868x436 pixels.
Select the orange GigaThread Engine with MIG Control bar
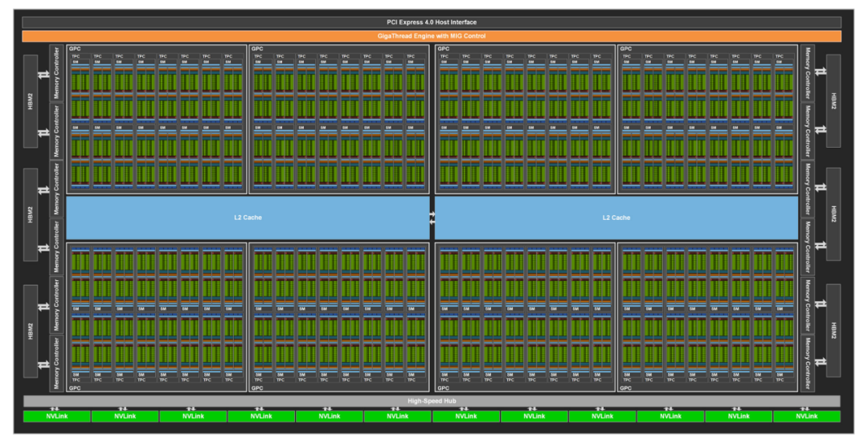coord(432,36)
